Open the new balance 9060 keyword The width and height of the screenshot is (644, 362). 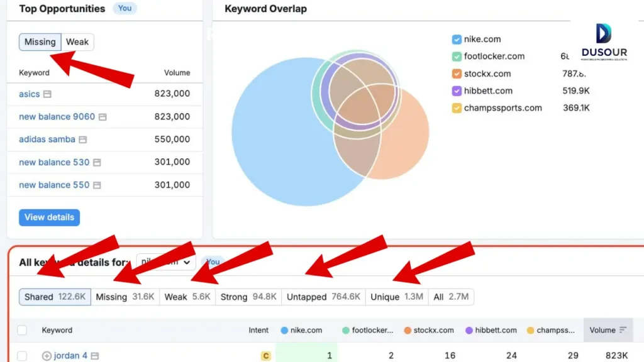(x=57, y=116)
